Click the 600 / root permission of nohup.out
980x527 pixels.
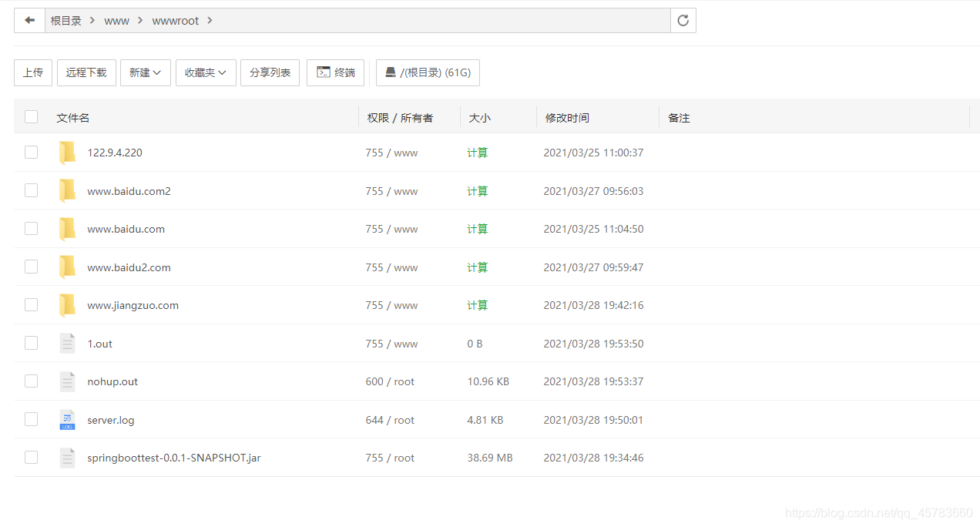tap(390, 381)
